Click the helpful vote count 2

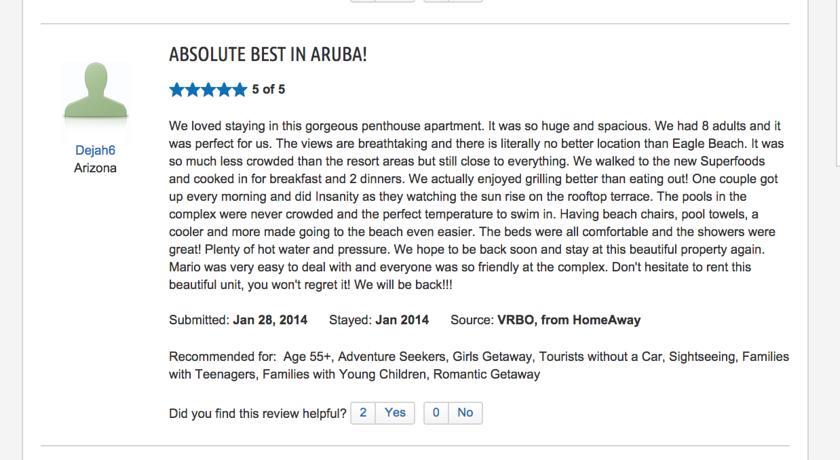pyautogui.click(x=363, y=412)
